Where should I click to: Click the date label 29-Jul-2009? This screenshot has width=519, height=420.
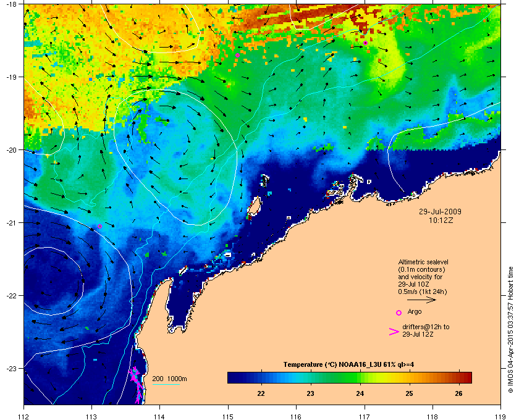point(440,212)
